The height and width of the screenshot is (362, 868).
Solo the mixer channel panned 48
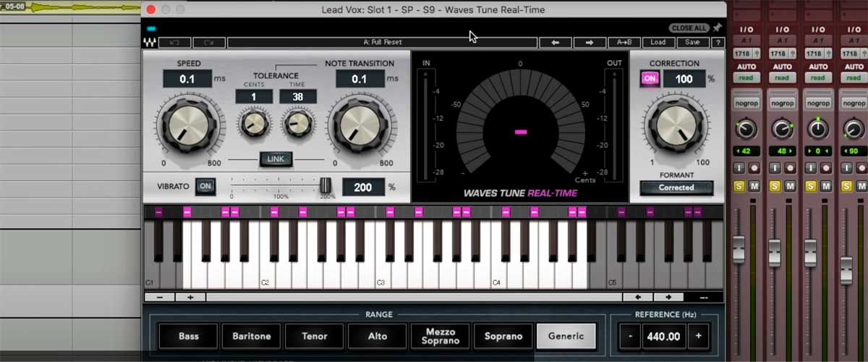[x=775, y=187]
